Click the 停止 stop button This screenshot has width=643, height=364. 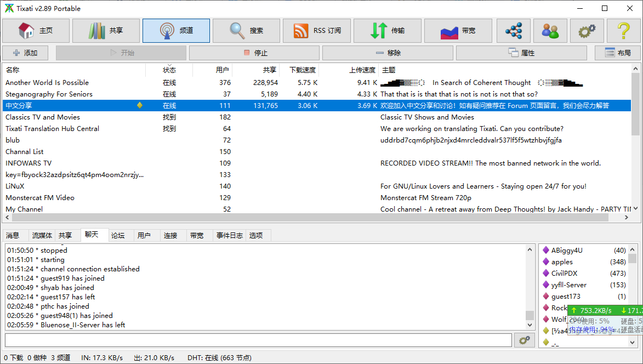coord(254,53)
